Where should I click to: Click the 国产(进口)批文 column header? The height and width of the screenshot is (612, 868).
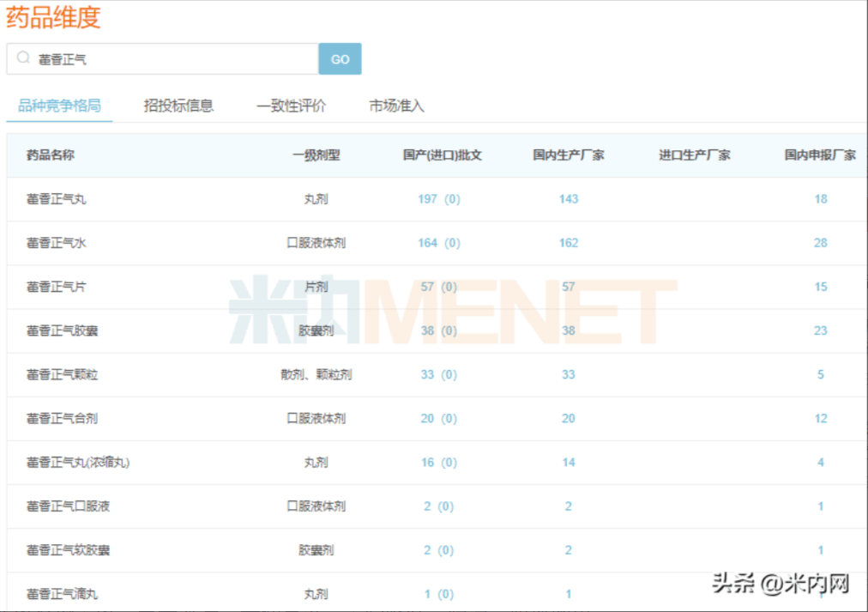pos(442,155)
